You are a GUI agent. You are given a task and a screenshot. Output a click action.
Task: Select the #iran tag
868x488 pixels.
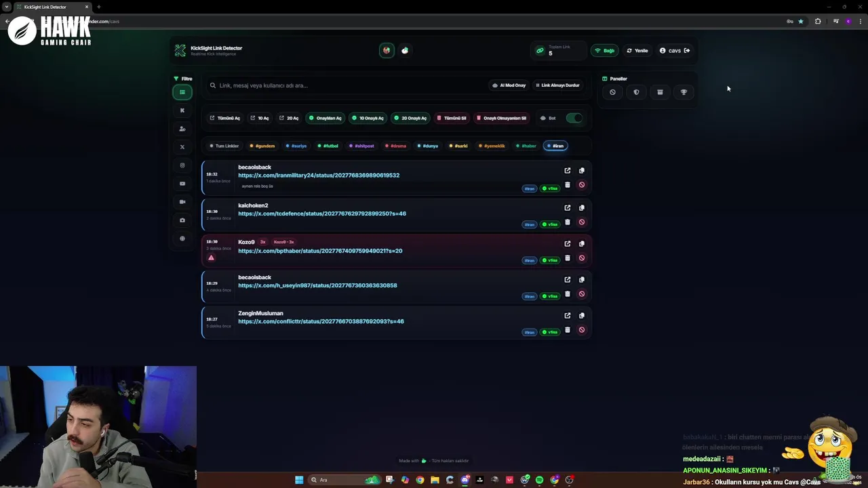click(555, 146)
